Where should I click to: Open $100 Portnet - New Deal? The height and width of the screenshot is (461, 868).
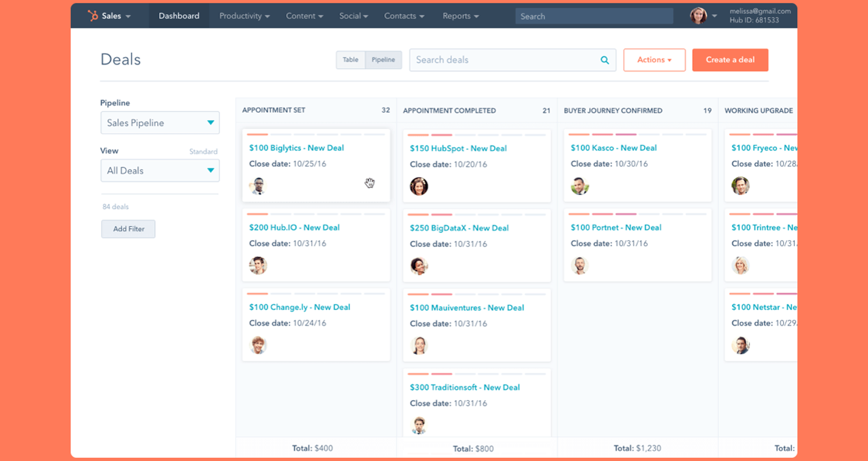pos(616,228)
